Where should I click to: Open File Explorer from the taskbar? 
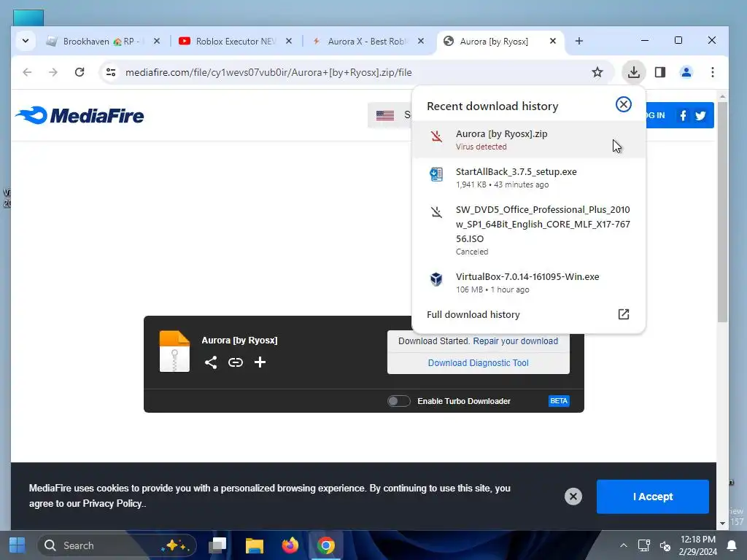pyautogui.click(x=254, y=545)
